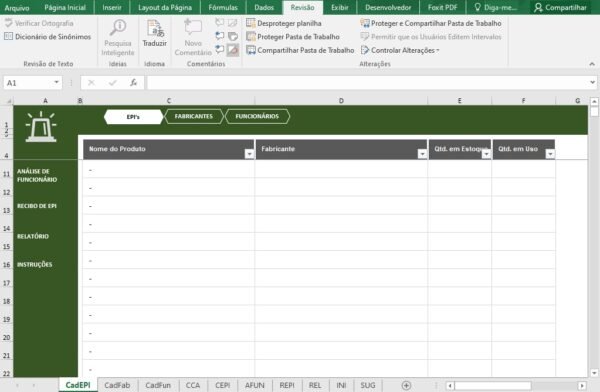Add a new sheet with plus icon
The width and height of the screenshot is (600, 392).
point(406,385)
